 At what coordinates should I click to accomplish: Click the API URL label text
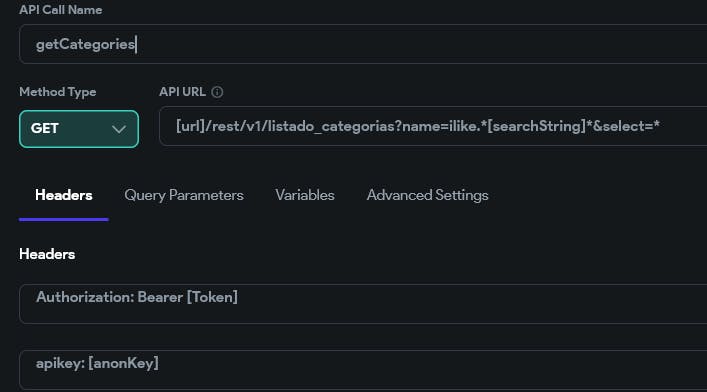182,92
